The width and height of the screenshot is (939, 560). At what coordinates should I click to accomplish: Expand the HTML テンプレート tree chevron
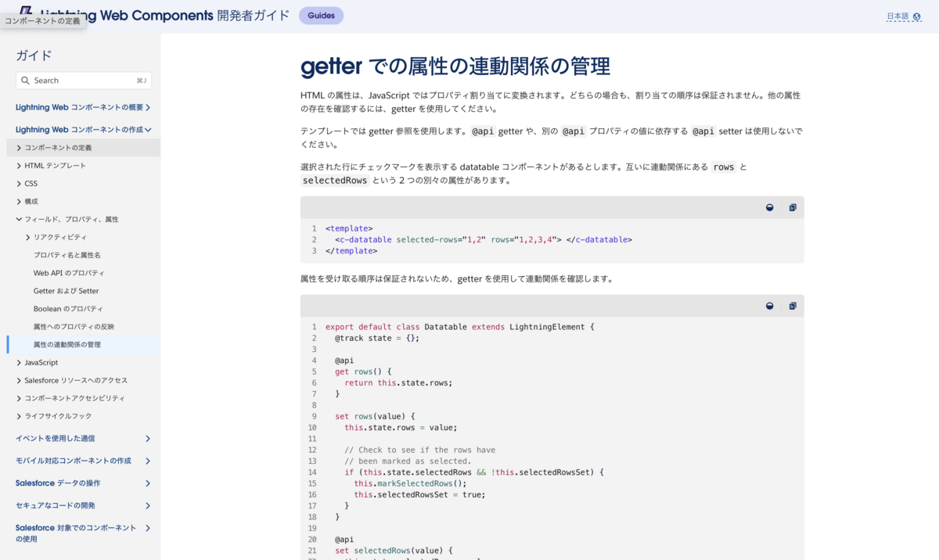(x=19, y=166)
